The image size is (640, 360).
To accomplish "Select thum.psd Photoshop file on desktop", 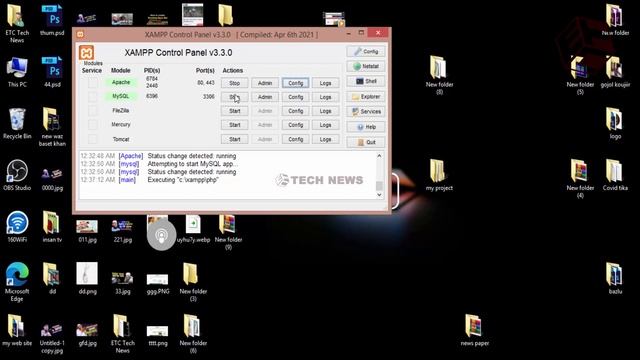I will point(52,21).
